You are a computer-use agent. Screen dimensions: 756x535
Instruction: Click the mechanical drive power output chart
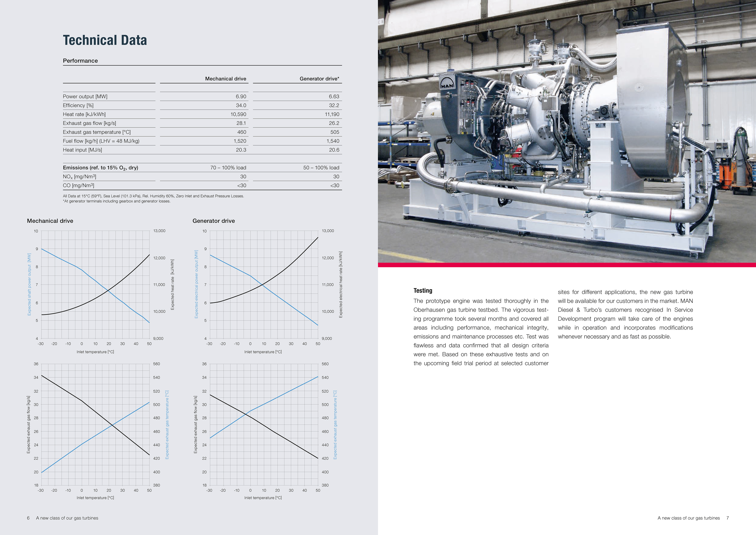point(95,285)
